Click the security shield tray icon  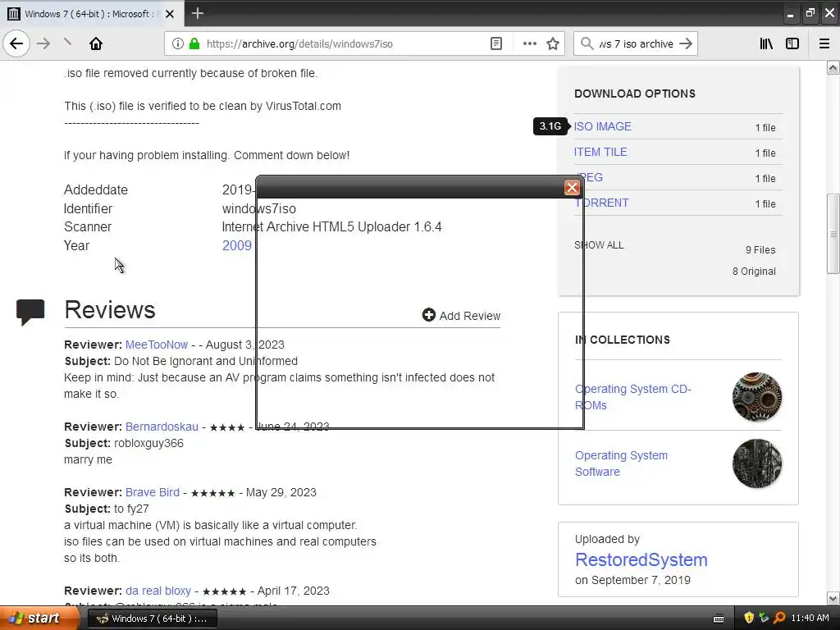click(749, 618)
